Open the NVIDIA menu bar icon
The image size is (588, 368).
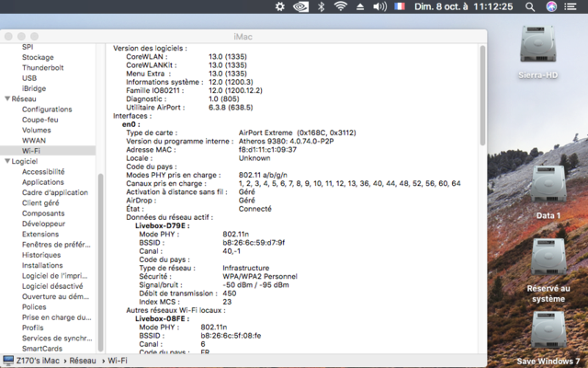[x=300, y=6]
